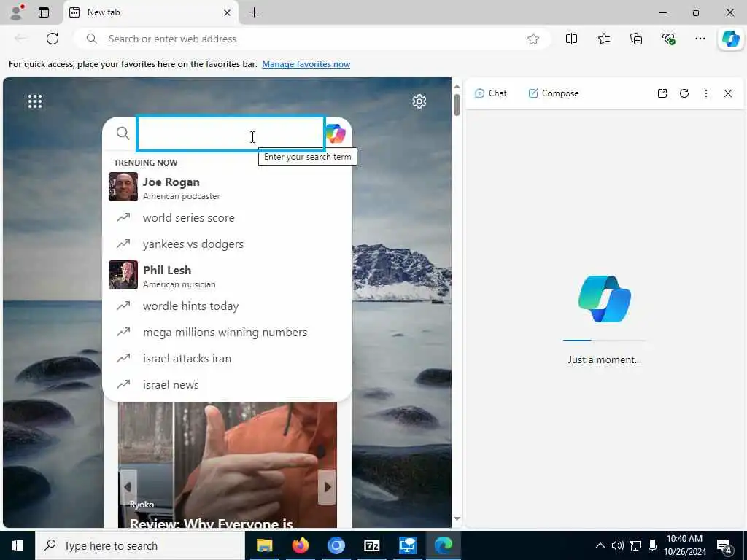The width and height of the screenshot is (747, 560).
Task: Click the page scrollbar up arrow
Action: click(457, 87)
